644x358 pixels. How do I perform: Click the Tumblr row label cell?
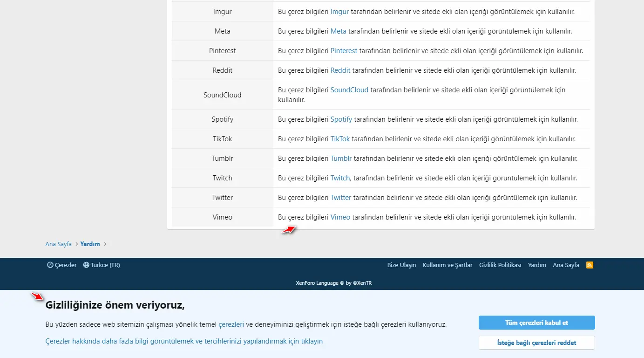223,158
